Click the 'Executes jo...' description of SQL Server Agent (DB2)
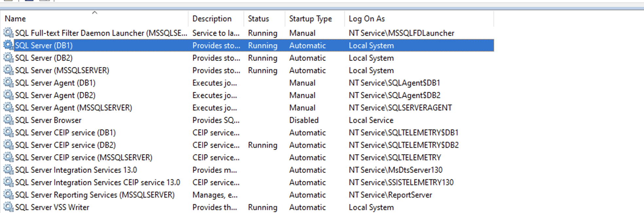This screenshot has width=644, height=213. click(215, 95)
